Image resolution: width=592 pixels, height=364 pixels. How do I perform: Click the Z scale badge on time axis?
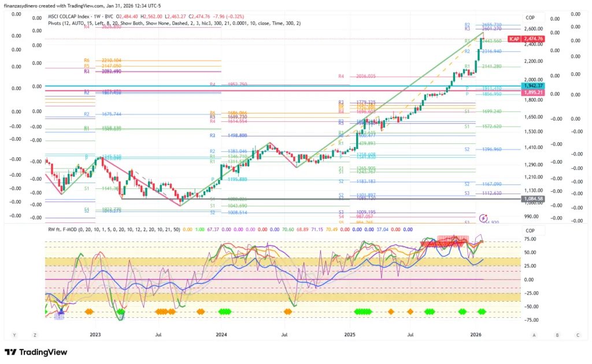[x=35, y=335]
